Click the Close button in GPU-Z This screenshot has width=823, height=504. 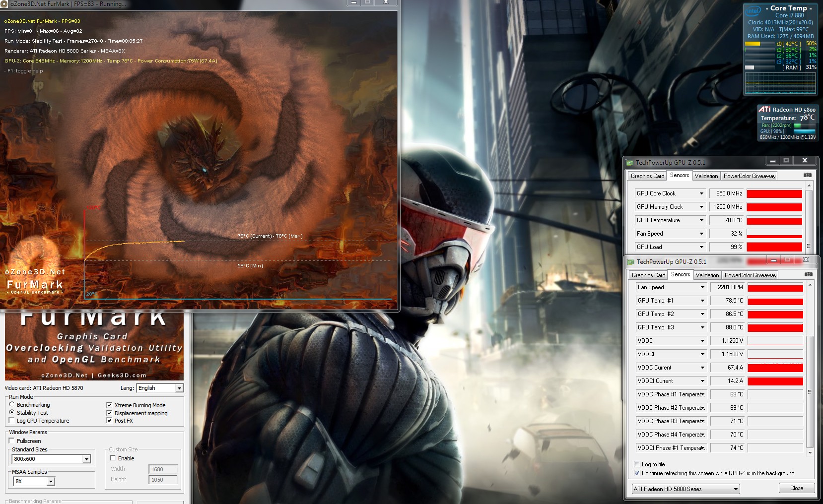click(797, 488)
